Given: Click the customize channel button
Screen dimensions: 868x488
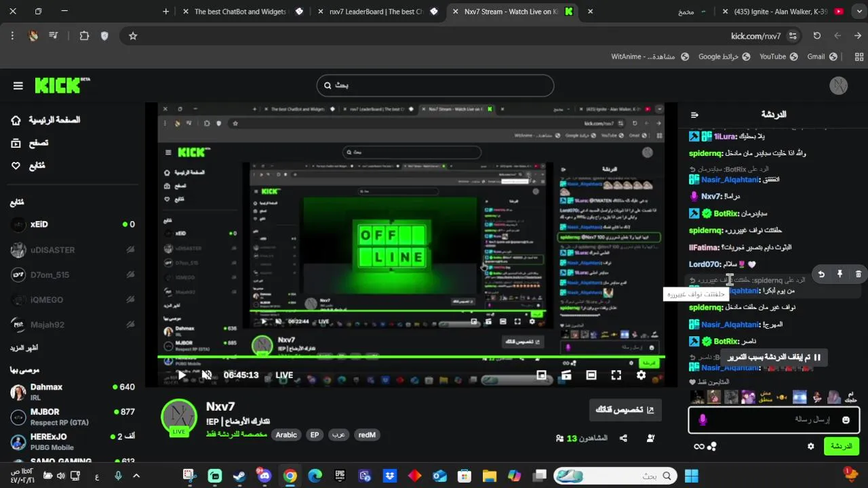Looking at the screenshot, I should tap(625, 410).
